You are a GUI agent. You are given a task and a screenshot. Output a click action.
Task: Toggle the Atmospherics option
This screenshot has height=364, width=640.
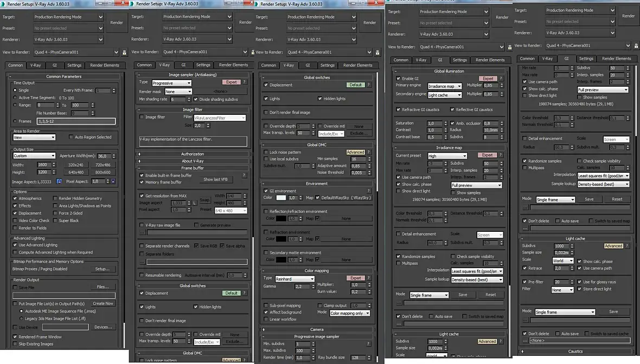[15, 198]
